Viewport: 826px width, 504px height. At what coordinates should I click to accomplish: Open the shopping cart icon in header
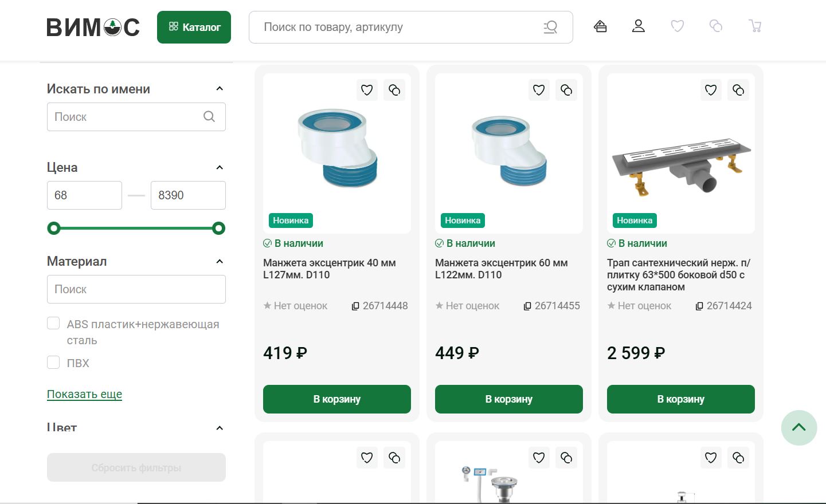tap(755, 26)
